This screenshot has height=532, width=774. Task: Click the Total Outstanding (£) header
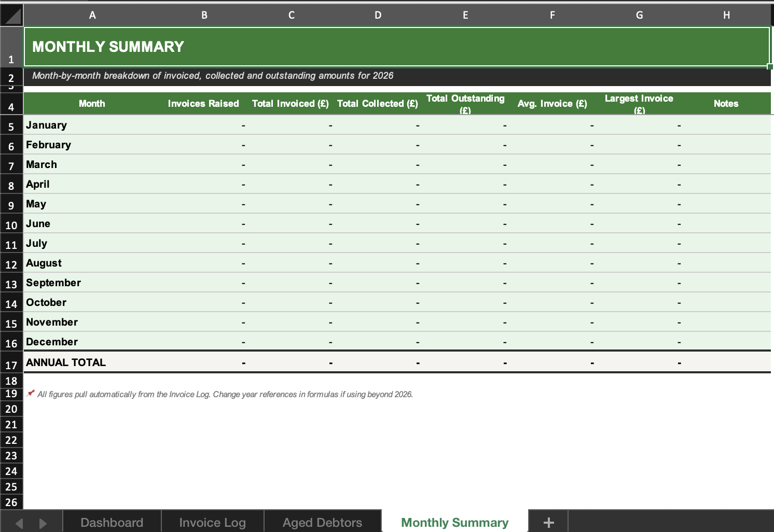tap(465, 103)
